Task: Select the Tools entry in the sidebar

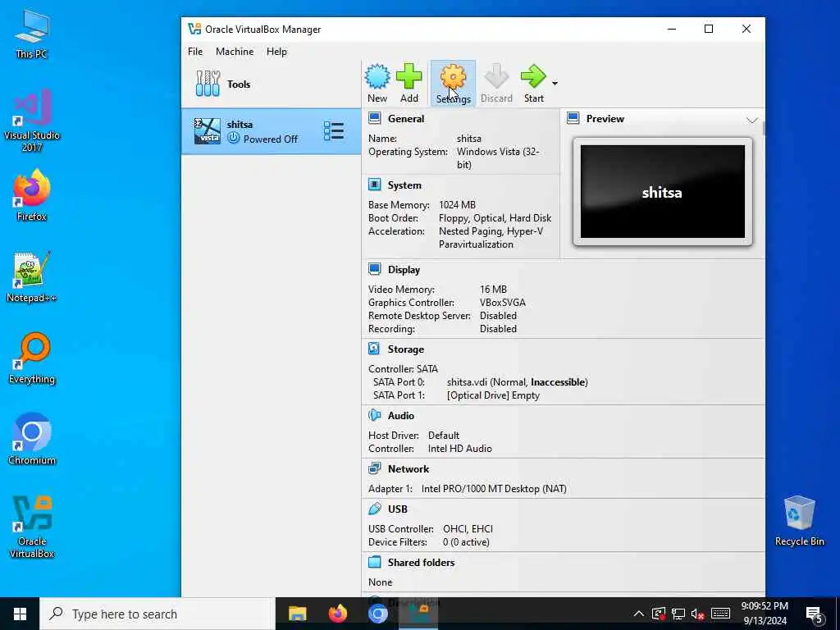Action: click(271, 84)
